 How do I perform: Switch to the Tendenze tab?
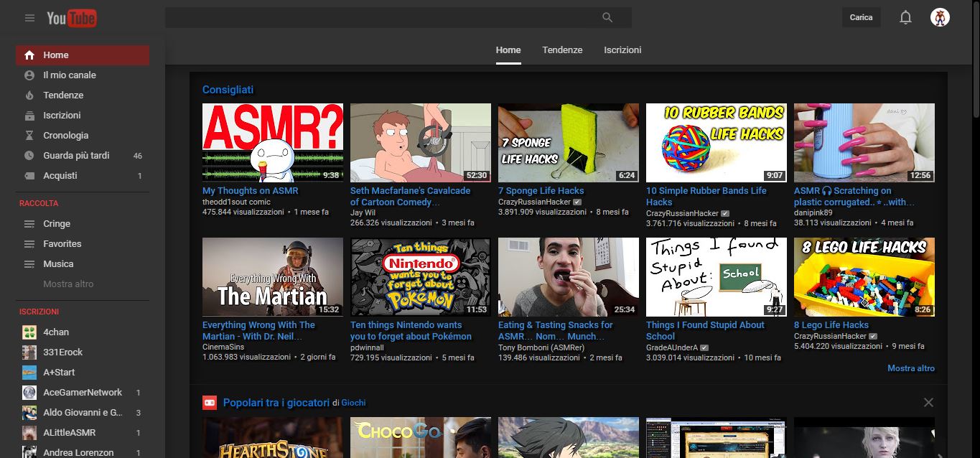click(x=562, y=50)
